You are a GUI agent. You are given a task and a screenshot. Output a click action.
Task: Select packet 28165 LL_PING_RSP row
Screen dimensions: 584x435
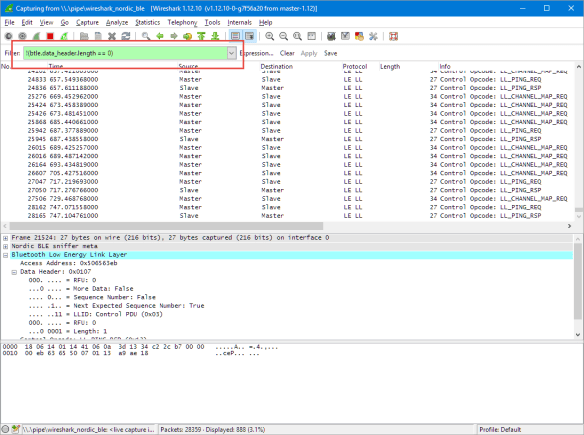click(288, 216)
